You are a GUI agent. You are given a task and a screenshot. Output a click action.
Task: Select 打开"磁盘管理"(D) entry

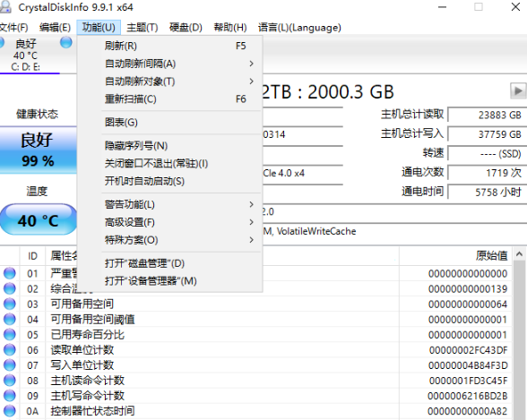(169, 263)
